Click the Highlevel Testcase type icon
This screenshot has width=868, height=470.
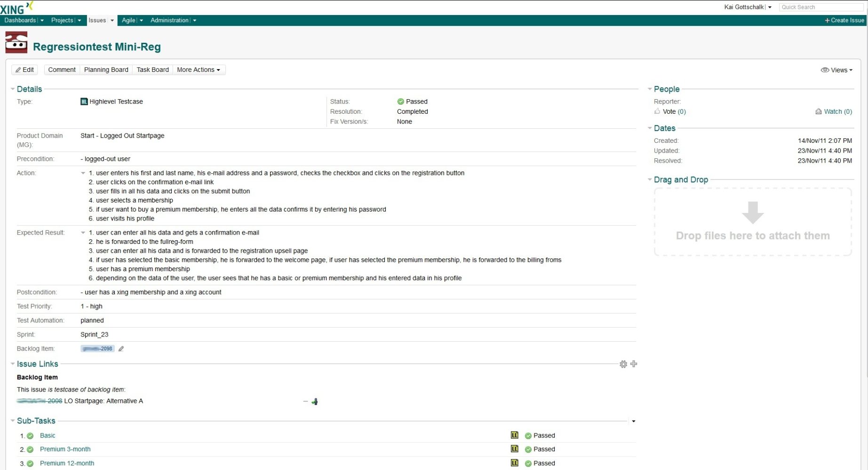click(x=85, y=102)
